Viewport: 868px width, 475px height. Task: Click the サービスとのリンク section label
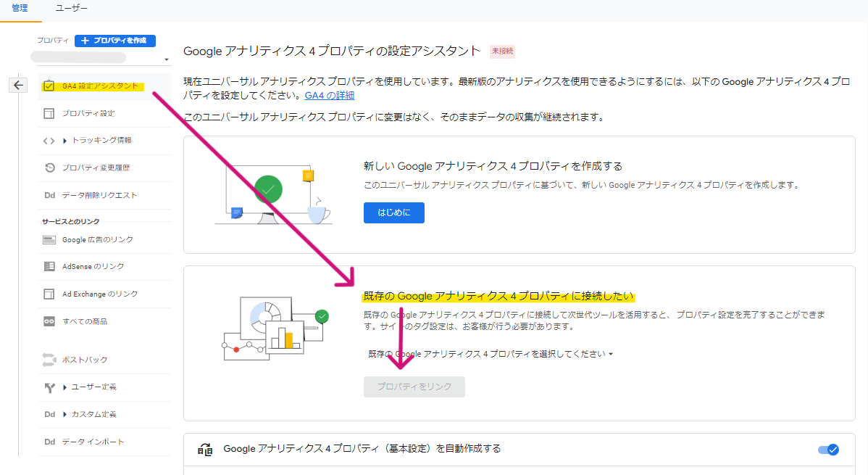click(71, 221)
